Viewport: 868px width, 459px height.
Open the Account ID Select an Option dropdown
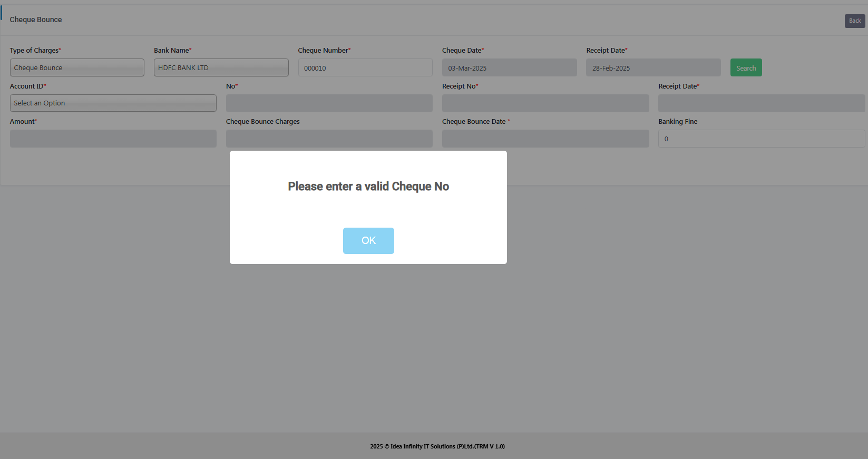[113, 103]
